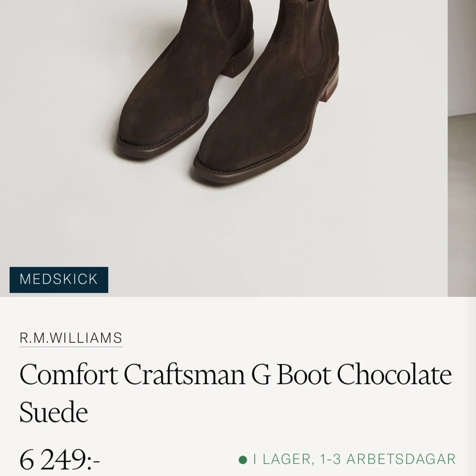
Task: Show the next product image at right edge
Action: [x=462, y=148]
